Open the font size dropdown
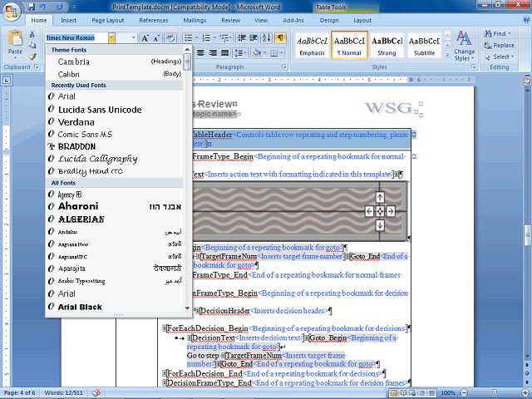The height and width of the screenshot is (399, 532). tap(133, 37)
